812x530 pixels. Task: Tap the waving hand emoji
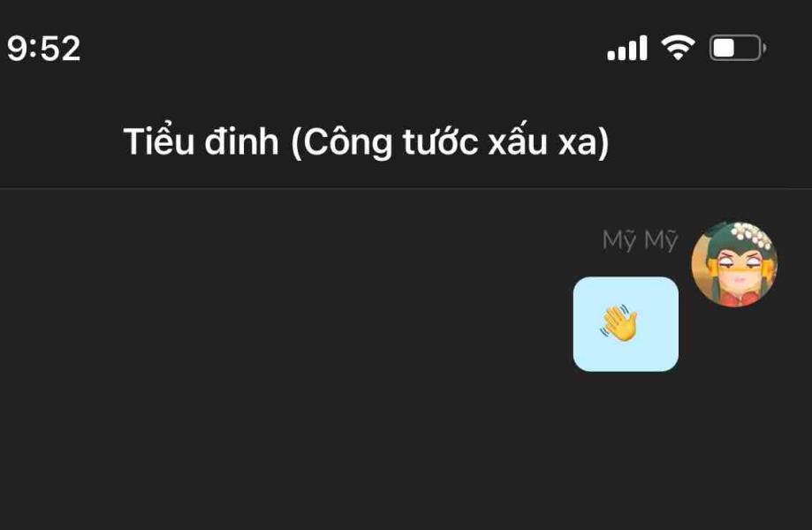pyautogui.click(x=619, y=323)
